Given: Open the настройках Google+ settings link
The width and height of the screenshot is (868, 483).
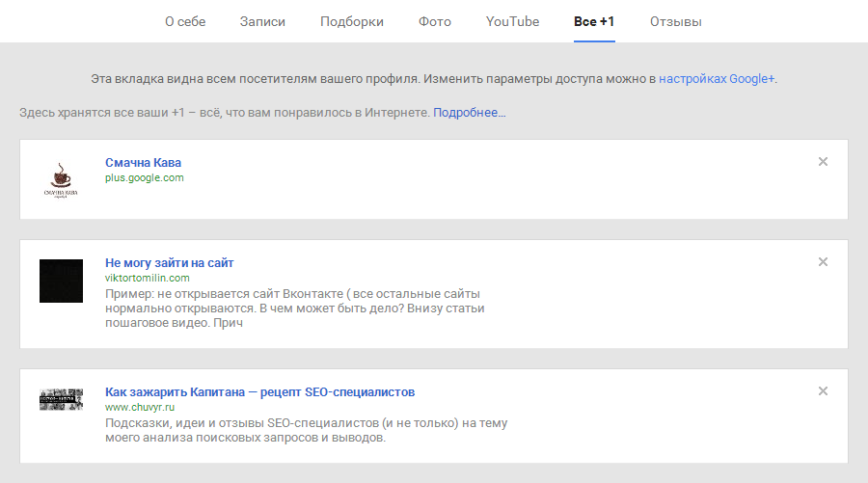Looking at the screenshot, I should tap(717, 78).
